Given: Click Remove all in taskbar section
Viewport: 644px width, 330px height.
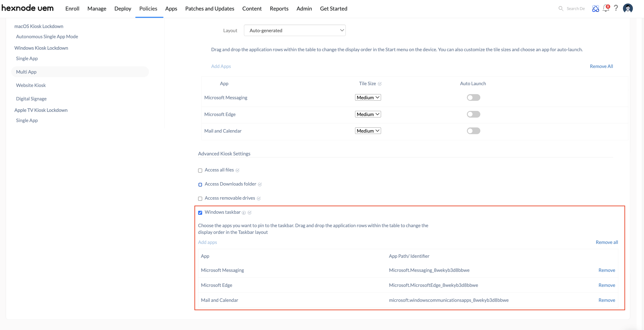Looking at the screenshot, I should click(x=607, y=242).
